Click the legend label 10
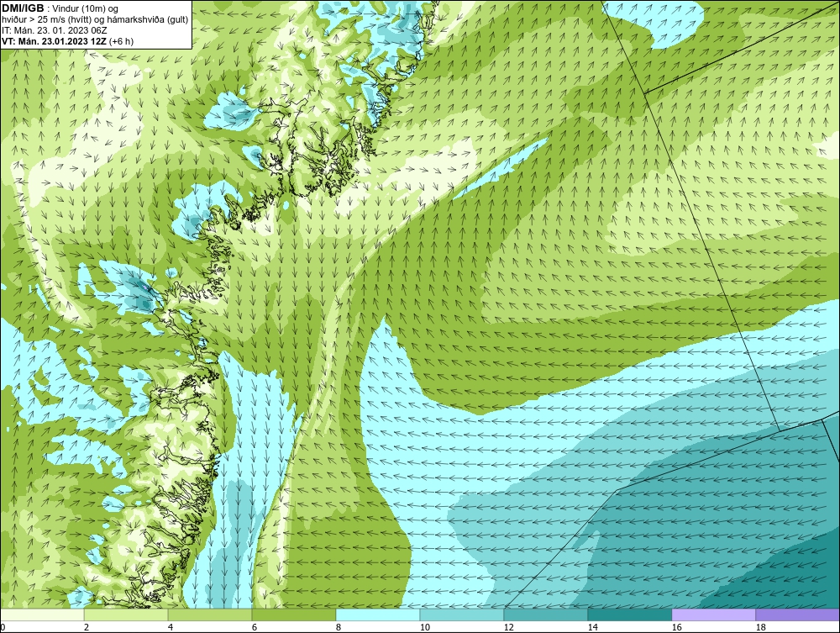This screenshot has width=840, height=633. click(x=425, y=627)
